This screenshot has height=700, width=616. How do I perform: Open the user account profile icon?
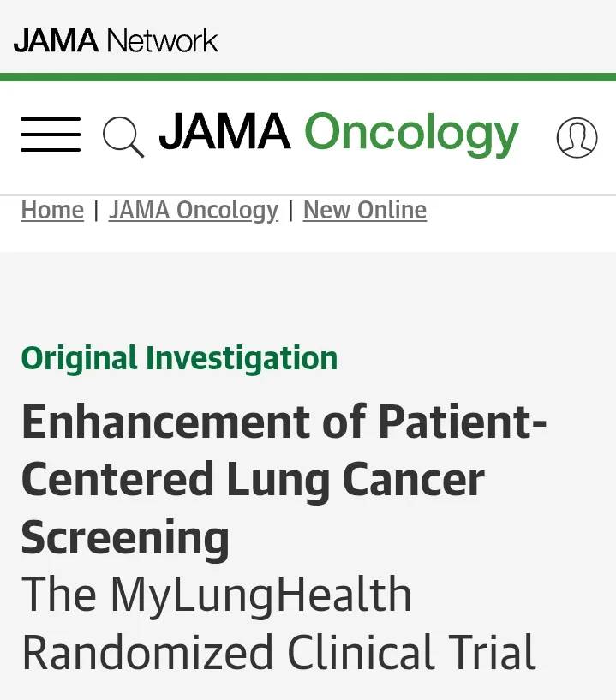click(x=577, y=137)
